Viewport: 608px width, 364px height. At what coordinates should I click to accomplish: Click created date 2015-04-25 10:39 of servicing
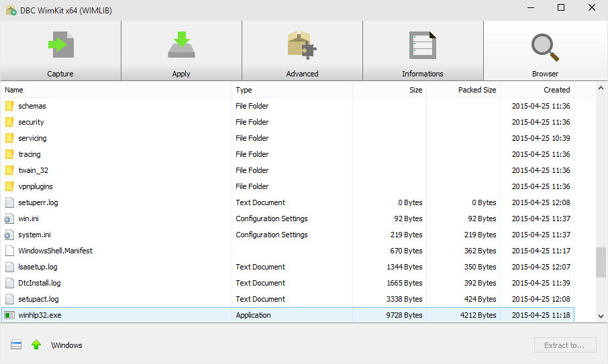(541, 138)
